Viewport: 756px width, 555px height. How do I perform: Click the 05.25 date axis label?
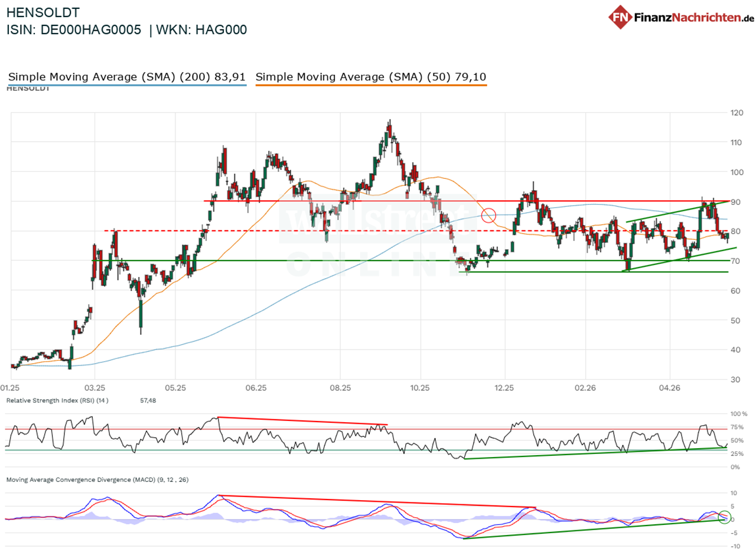175,389
